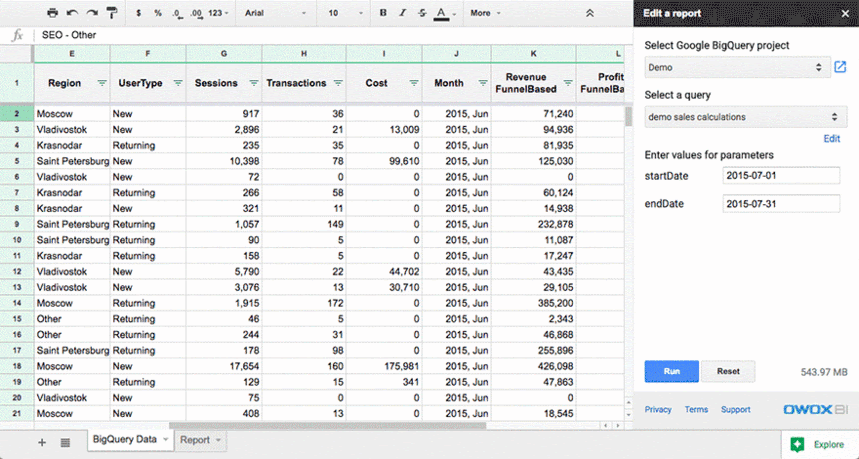Click Cost cell showing 99,610
The height and width of the screenshot is (459, 859).
click(x=384, y=162)
